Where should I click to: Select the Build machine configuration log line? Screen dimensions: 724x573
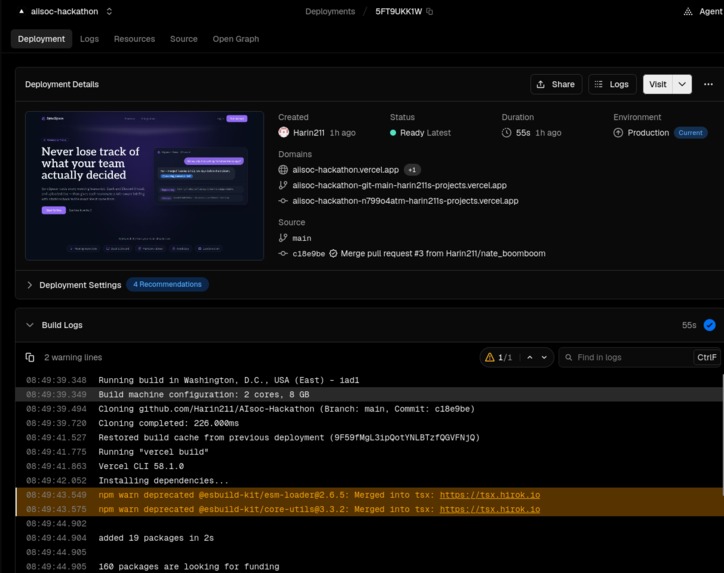368,394
